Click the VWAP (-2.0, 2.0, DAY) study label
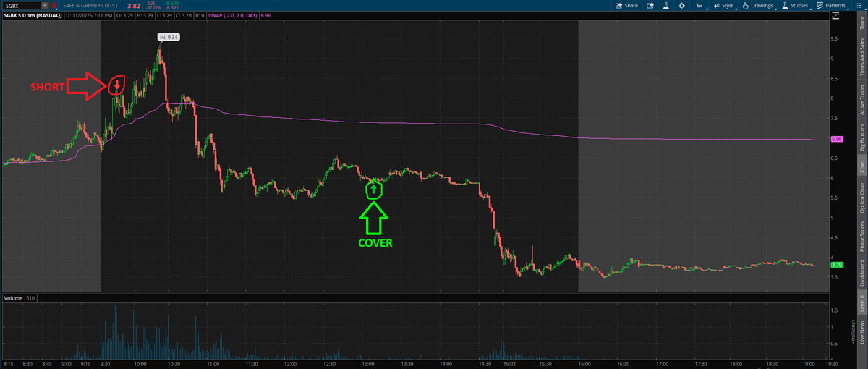The height and width of the screenshot is (369, 868). coord(232,16)
